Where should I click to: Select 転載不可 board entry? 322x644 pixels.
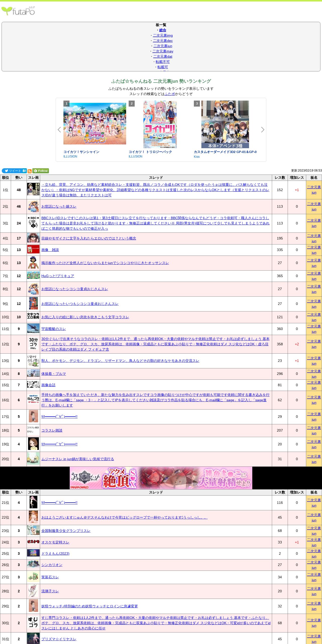tap(163, 62)
